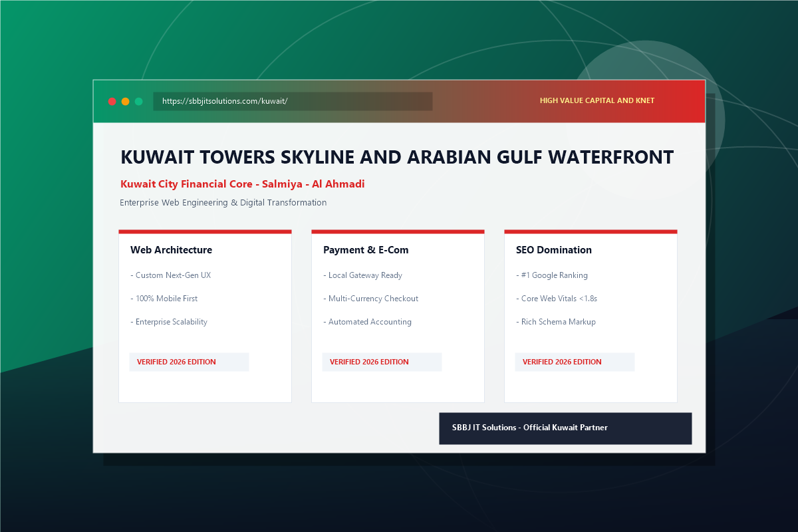
Task: Click the 100% Mobile First item
Action: (x=164, y=299)
